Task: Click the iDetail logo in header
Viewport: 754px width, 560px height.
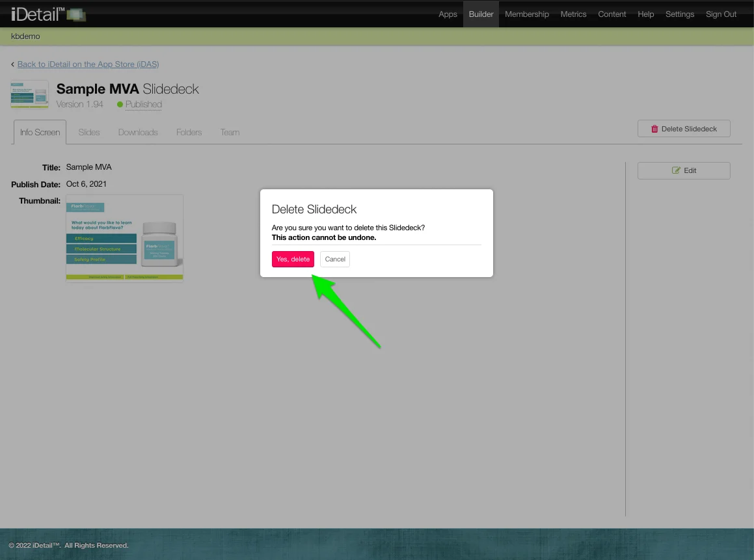Action: (48, 14)
